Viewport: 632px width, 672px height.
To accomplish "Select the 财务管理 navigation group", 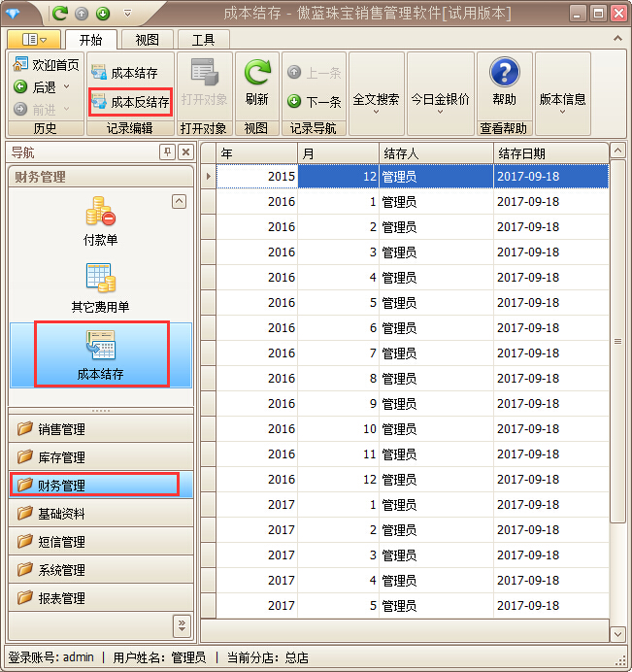I will [x=101, y=486].
